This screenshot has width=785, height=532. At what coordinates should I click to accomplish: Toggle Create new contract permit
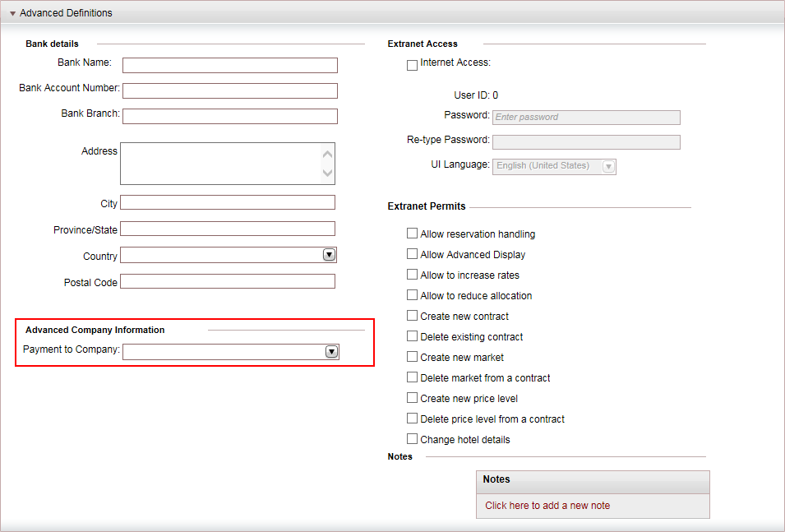pos(412,316)
